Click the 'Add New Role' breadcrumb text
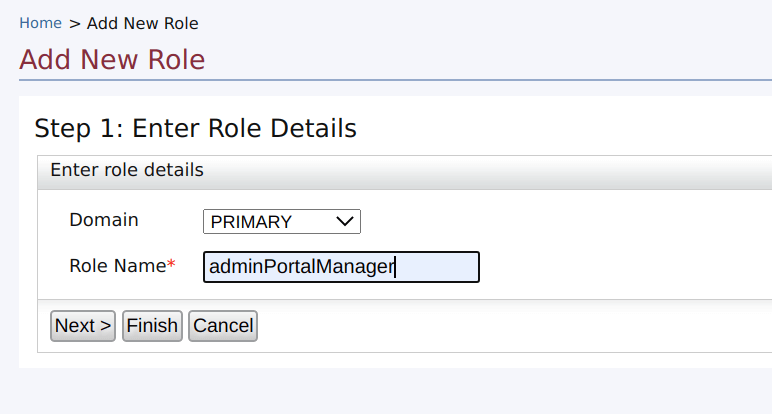 tap(142, 23)
